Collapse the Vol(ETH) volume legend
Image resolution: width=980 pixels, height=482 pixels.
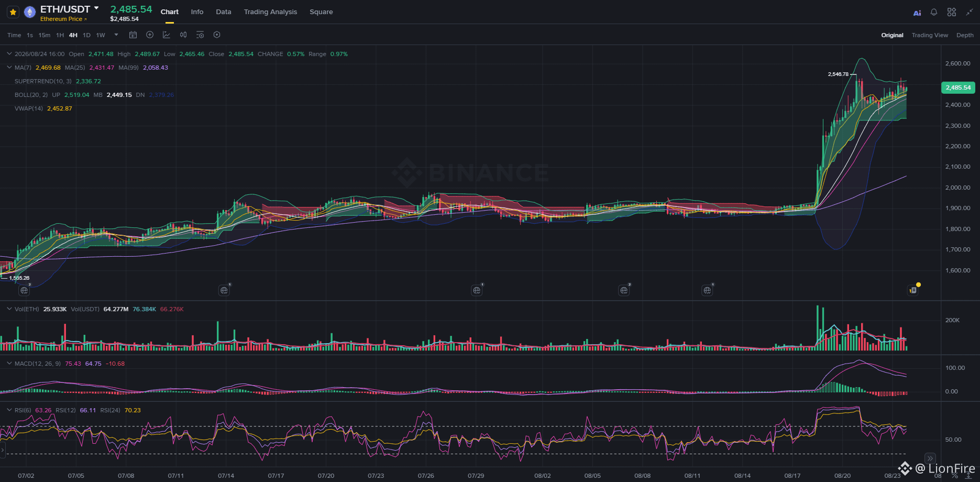coord(9,309)
